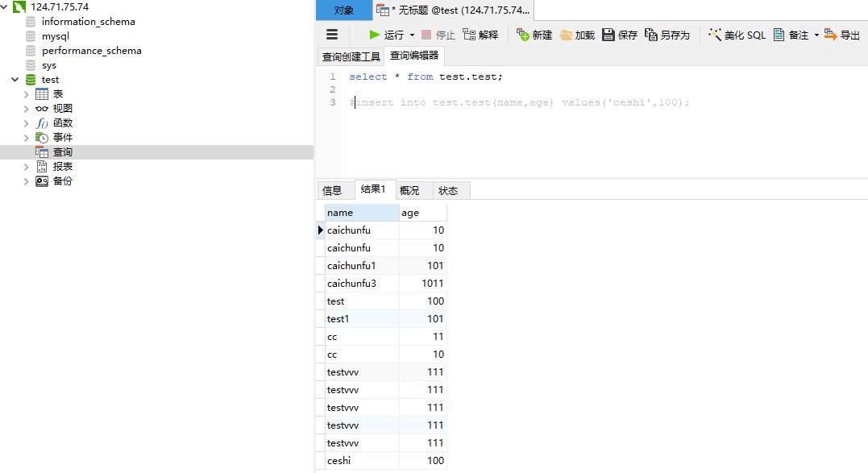Beautify SQL with 美化 SQL
This screenshot has height=473, width=868.
[737, 35]
